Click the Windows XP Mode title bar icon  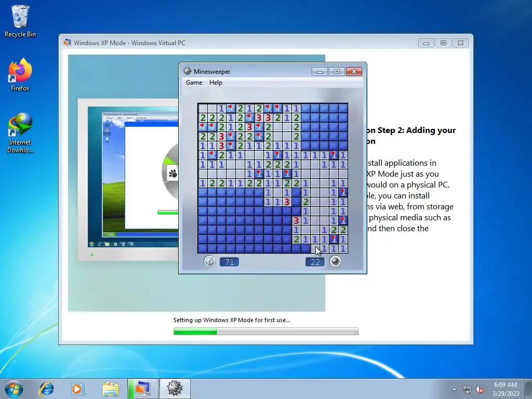click(x=67, y=43)
